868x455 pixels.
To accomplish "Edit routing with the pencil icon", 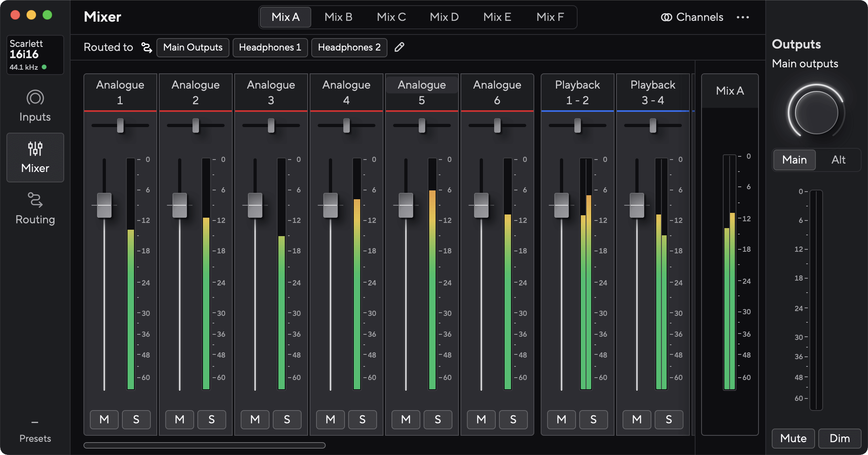I will tap(399, 47).
